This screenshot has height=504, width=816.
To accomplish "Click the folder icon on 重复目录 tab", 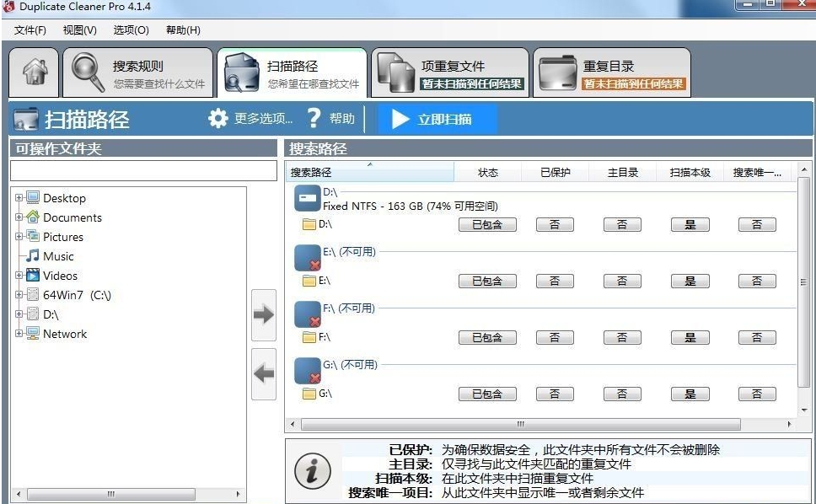I will coord(558,72).
